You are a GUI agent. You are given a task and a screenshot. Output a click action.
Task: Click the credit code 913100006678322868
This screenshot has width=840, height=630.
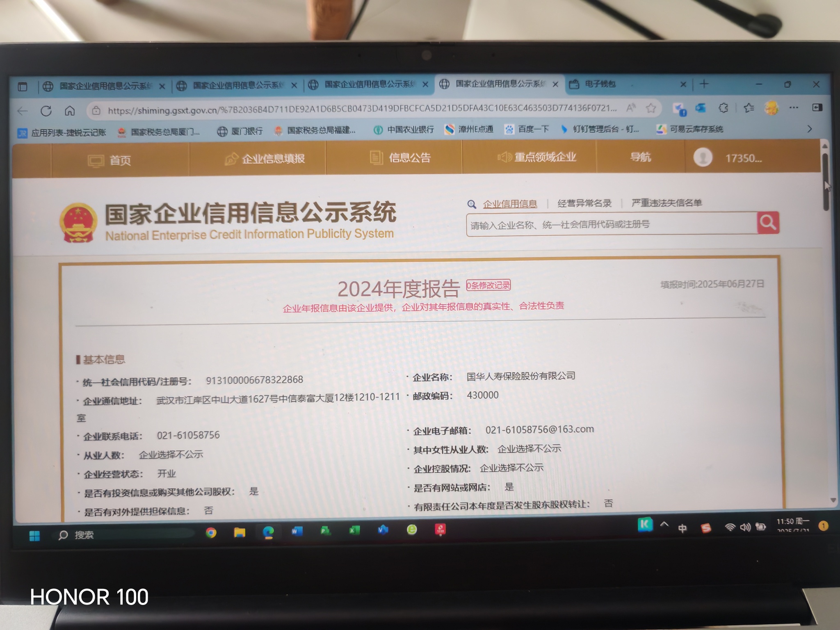(x=254, y=380)
